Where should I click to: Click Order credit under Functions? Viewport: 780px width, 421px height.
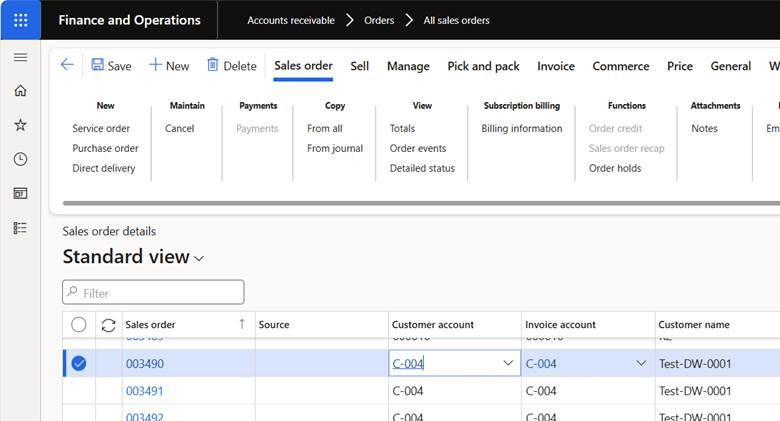pos(615,128)
